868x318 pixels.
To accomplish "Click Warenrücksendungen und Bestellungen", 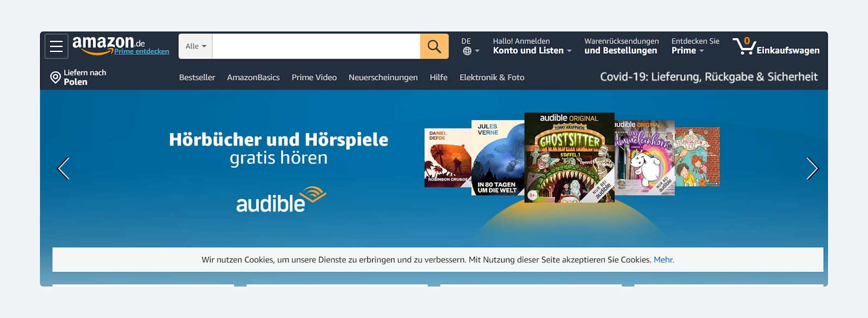I will point(621,46).
